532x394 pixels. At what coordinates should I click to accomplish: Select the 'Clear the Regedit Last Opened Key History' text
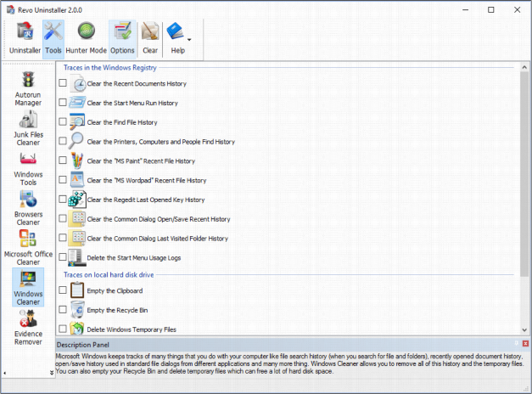tap(146, 200)
